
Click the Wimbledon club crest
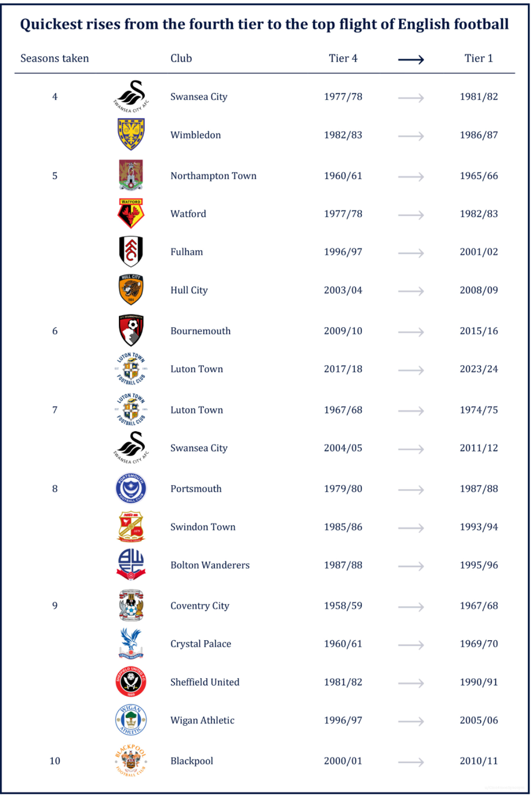(131, 134)
